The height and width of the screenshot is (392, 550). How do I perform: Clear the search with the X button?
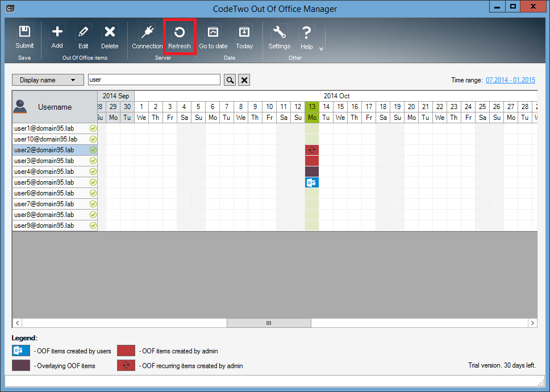(244, 80)
